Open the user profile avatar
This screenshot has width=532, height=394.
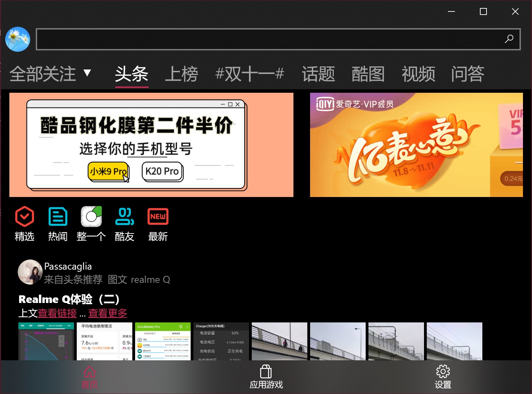(x=18, y=39)
